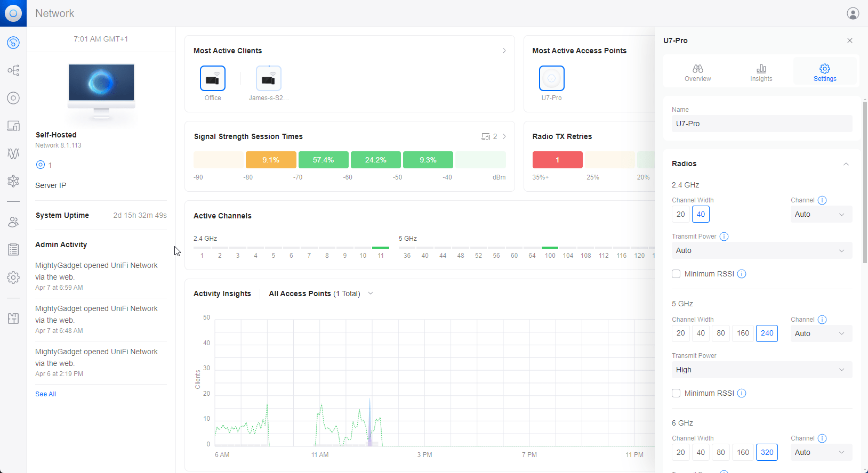Click the user account avatar icon
Image resolution: width=868 pixels, height=473 pixels.
[x=853, y=13]
